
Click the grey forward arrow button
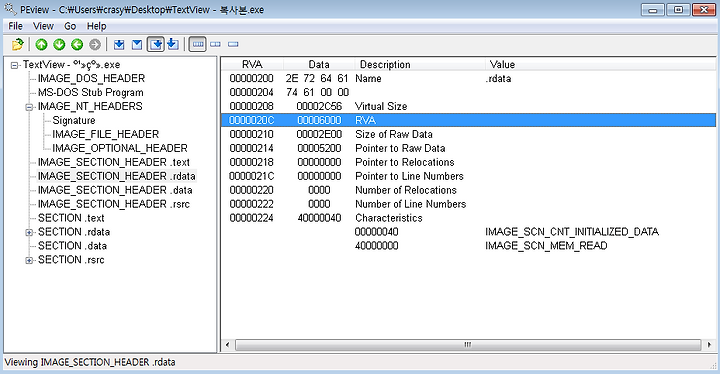click(95, 45)
